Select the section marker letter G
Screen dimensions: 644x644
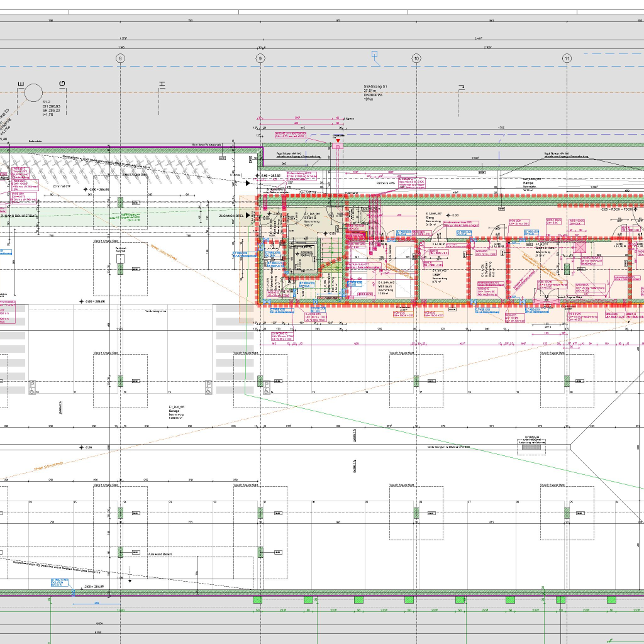point(62,84)
